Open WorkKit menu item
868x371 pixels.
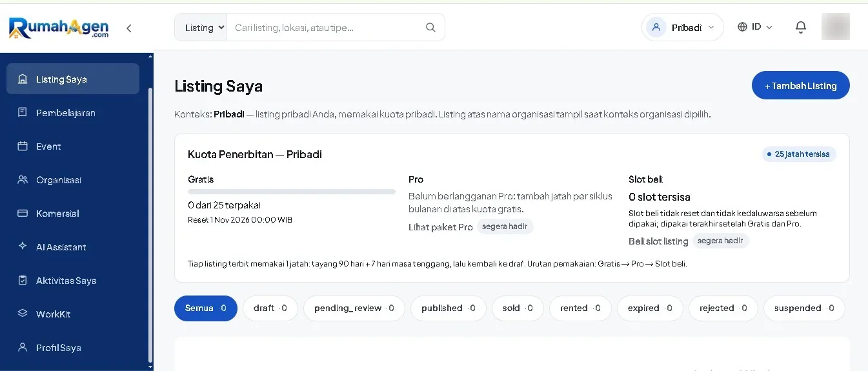73,314
